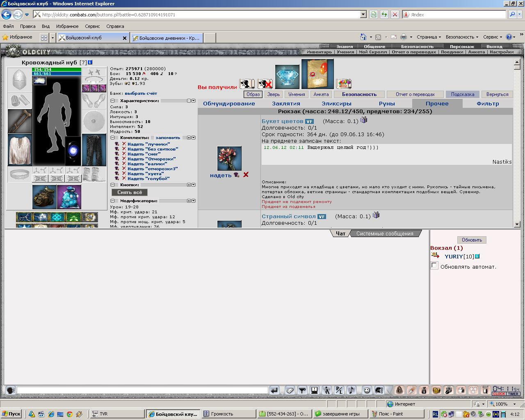Click the black leather pants slot
525x420 pixels.
(94, 150)
